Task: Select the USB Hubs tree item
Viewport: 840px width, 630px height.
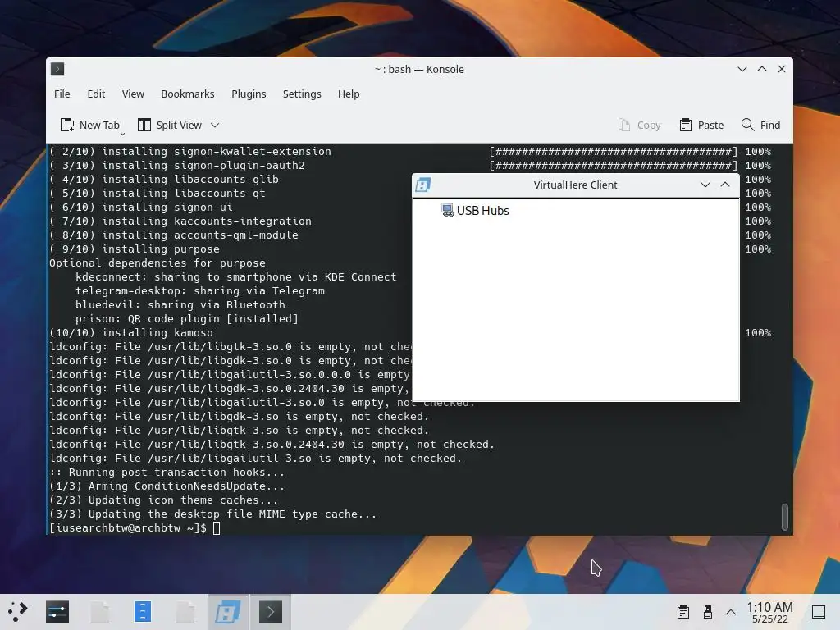Action: coord(475,211)
